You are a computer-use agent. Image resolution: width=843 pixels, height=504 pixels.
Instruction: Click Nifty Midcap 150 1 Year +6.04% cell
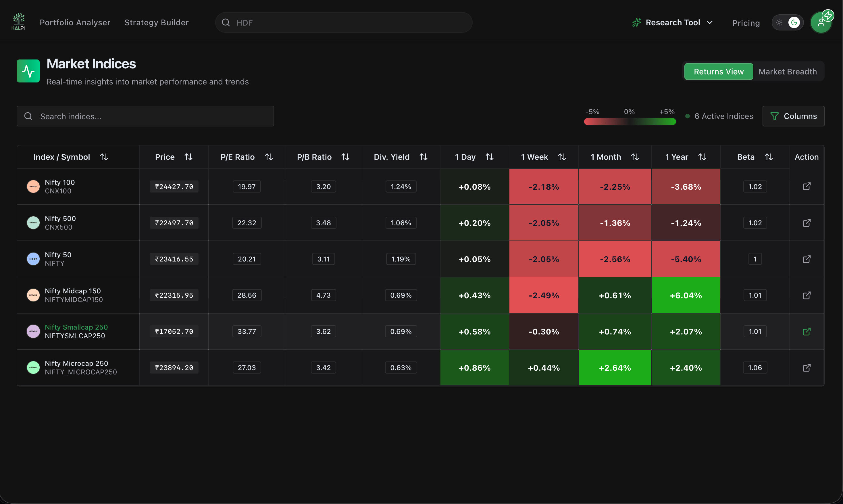[x=686, y=295]
